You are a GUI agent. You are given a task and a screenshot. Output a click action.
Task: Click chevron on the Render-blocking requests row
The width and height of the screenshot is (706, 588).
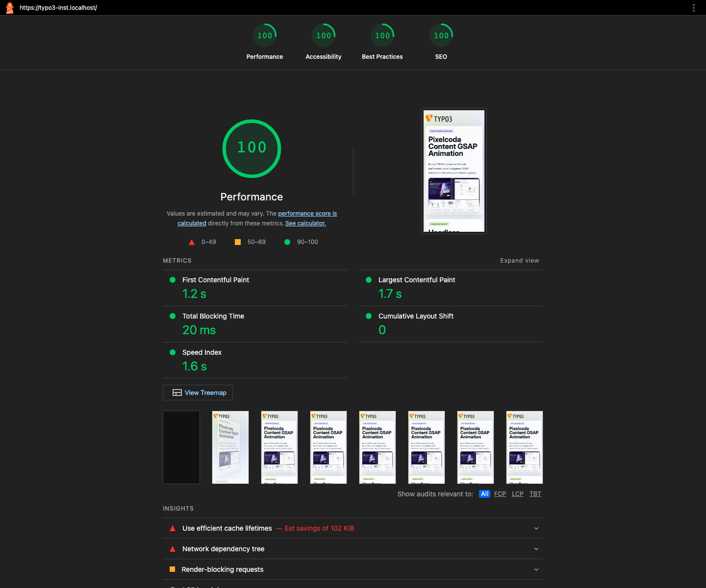pyautogui.click(x=536, y=569)
